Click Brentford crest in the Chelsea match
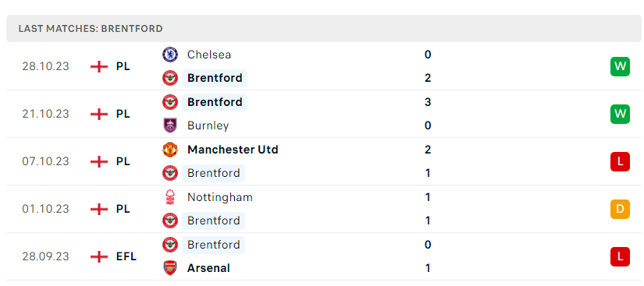This screenshot has width=644, height=286. pos(169,78)
